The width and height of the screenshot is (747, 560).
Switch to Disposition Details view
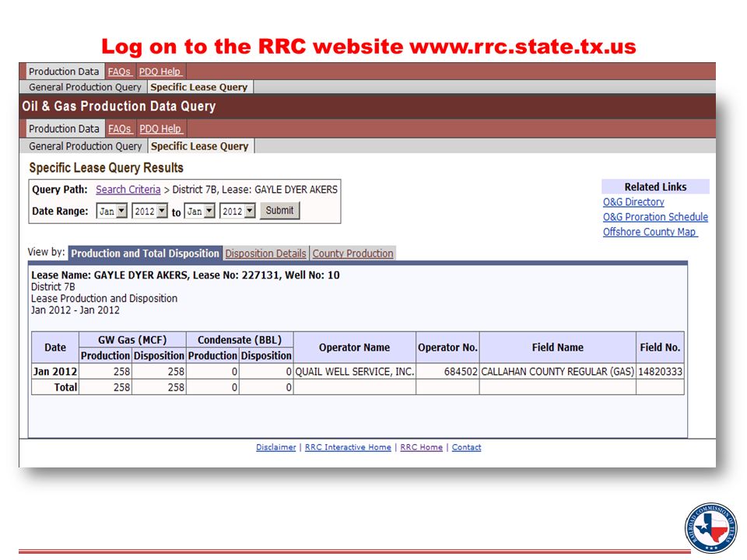pos(265,254)
